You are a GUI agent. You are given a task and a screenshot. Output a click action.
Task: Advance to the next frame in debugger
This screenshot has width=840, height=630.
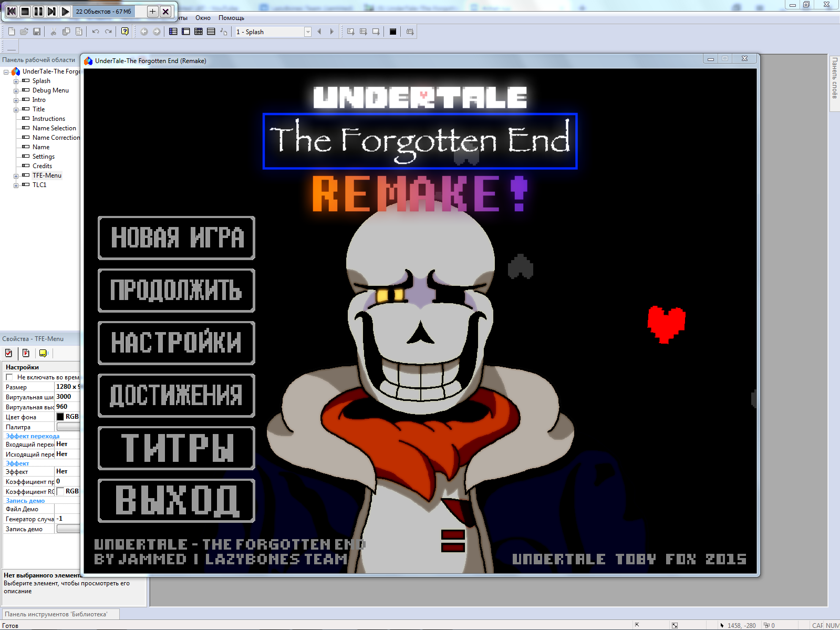coord(52,11)
